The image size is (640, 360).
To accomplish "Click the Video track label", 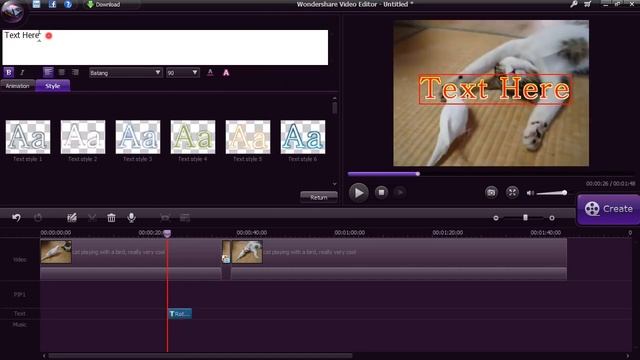I will pos(20,260).
